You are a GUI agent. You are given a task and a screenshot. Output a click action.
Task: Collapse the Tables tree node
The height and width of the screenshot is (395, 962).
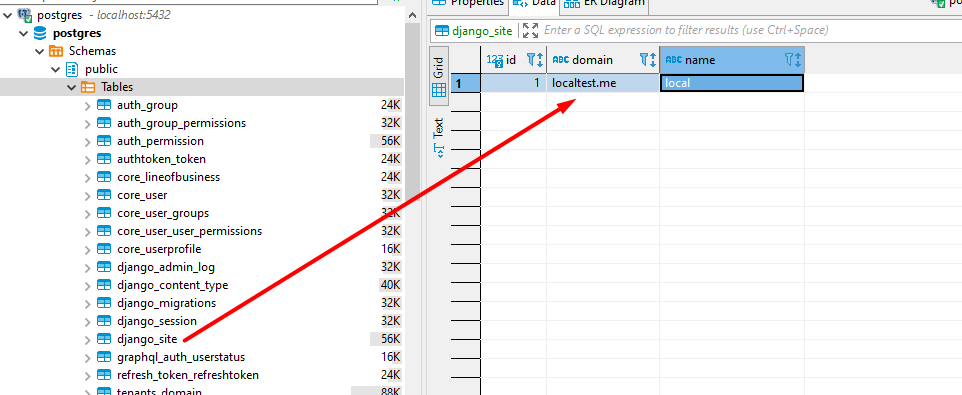tap(71, 87)
